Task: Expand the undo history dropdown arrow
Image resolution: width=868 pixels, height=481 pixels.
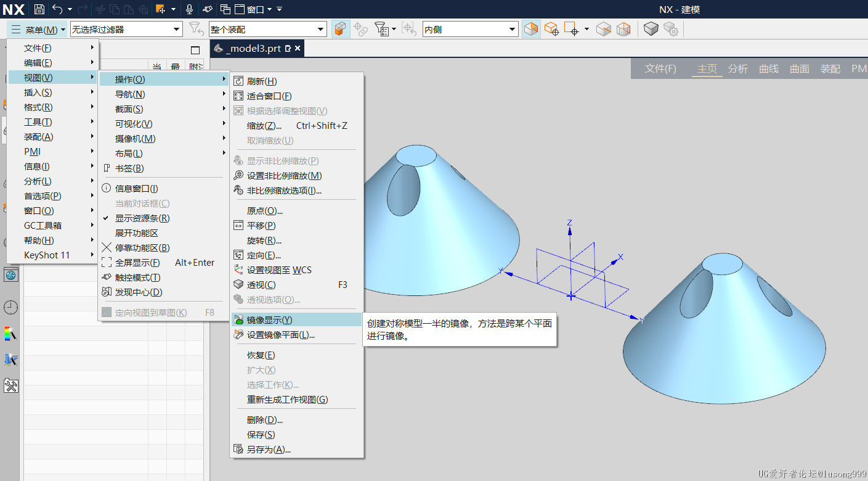Action: pos(70,9)
